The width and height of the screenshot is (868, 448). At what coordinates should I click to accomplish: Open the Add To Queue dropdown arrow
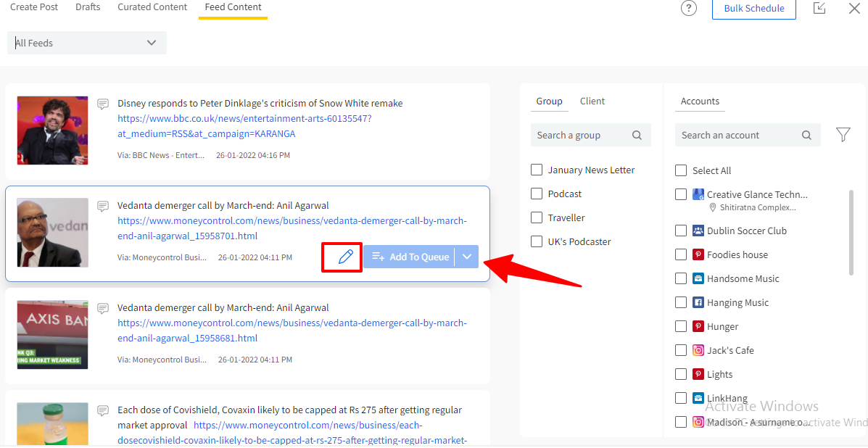click(467, 257)
